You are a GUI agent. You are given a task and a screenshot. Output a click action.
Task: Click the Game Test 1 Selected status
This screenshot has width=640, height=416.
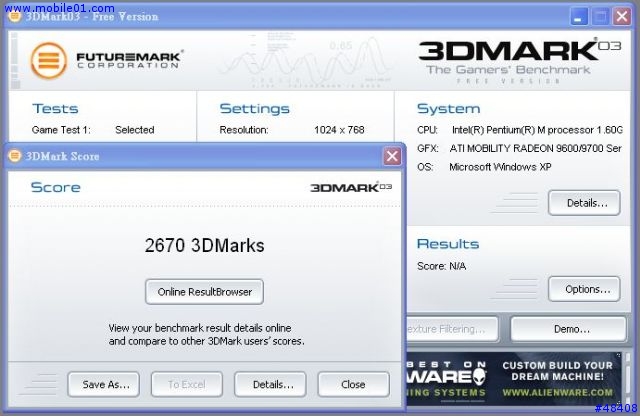(135, 130)
